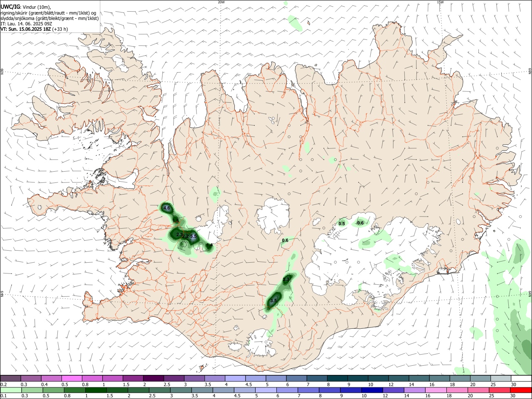Viewport: 532px width, 399px height.
Task: Click the 15W longitude label
Action: click(440, 2)
